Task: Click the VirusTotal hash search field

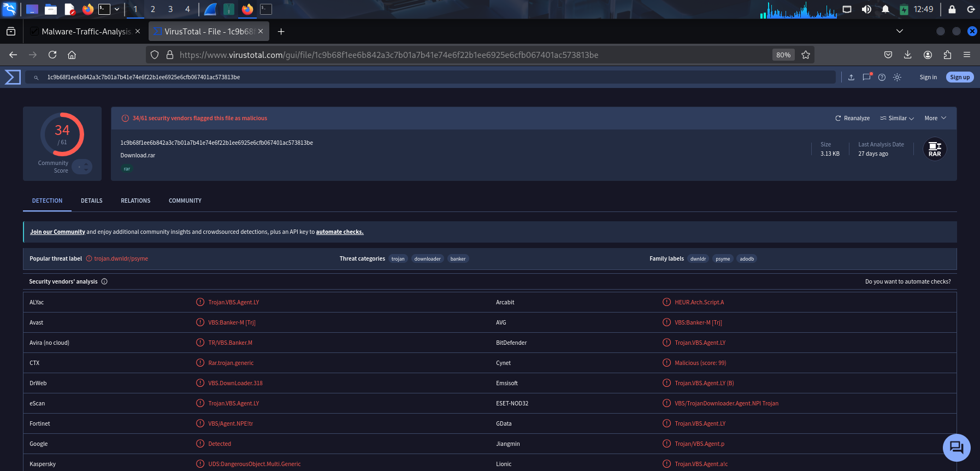Action: click(x=430, y=78)
